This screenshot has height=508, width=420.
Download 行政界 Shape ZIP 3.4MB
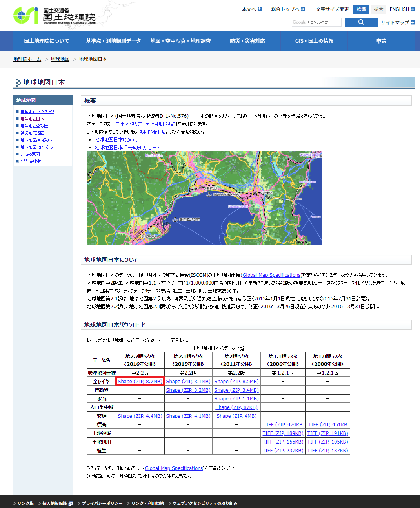click(x=236, y=390)
